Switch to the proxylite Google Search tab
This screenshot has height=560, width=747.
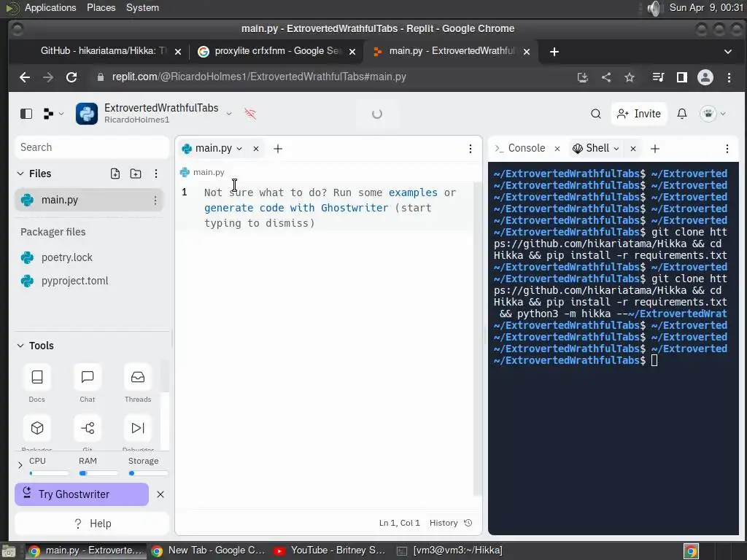pos(276,52)
